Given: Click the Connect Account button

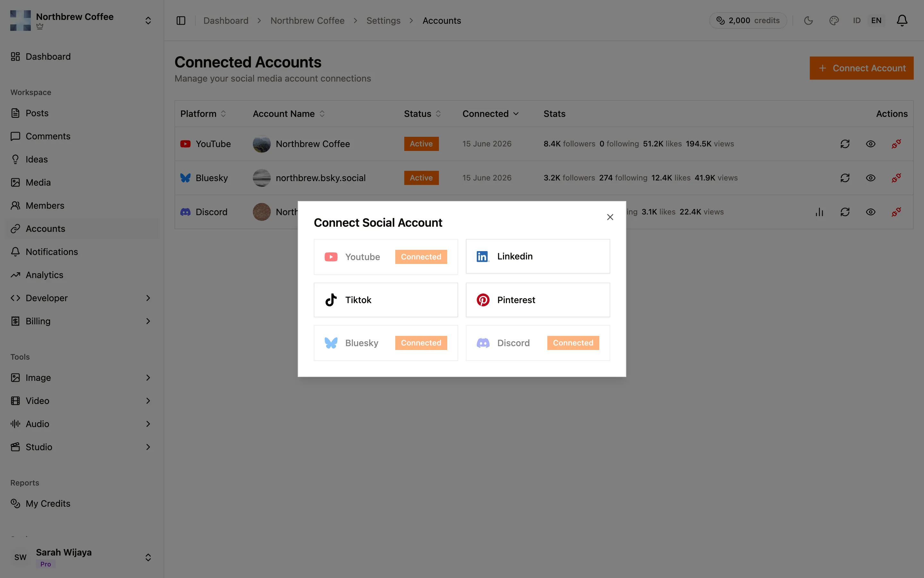Looking at the screenshot, I should [861, 68].
